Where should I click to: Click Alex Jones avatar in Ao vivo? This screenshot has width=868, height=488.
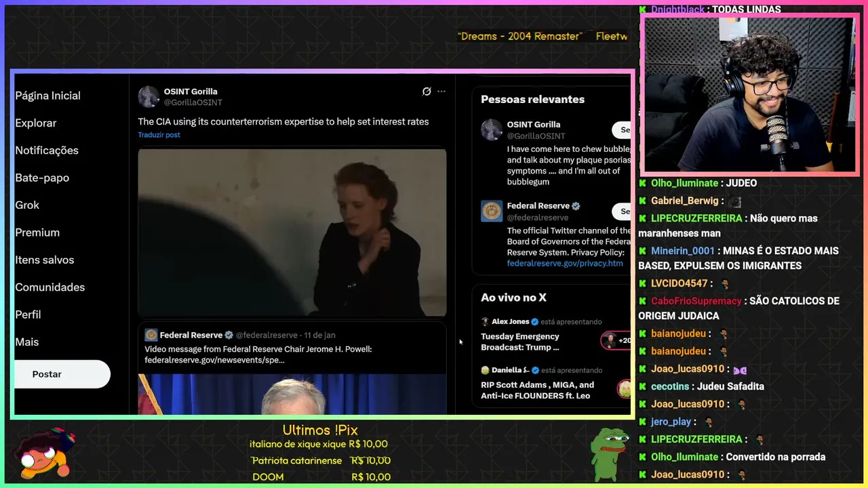tap(485, 321)
